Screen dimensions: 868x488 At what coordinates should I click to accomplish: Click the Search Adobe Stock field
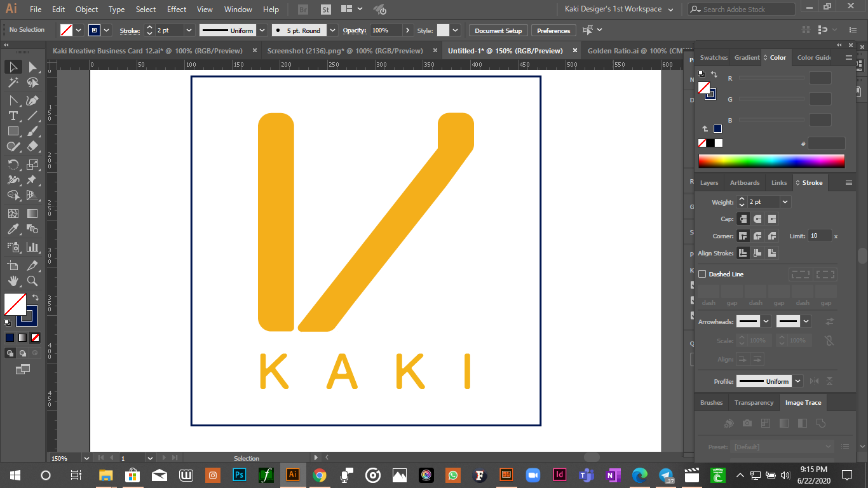click(742, 10)
